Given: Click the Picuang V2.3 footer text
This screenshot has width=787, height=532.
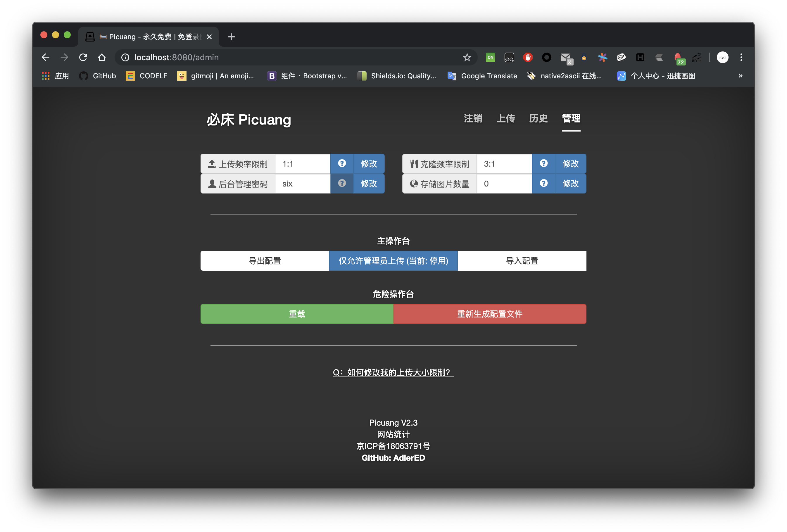Looking at the screenshot, I should tap(393, 423).
